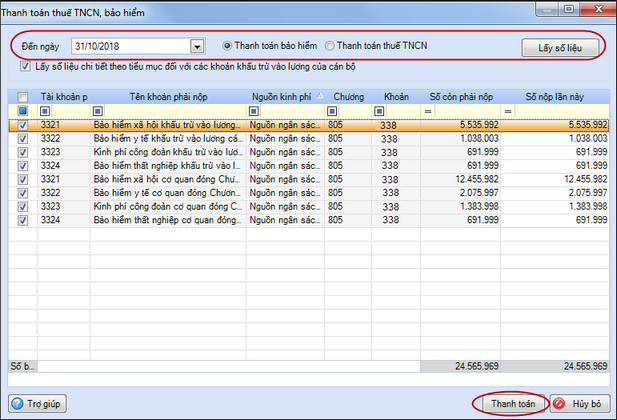This screenshot has height=420, width=617.
Task: Minimize the dialog window
Action: pyautogui.click(x=547, y=9)
